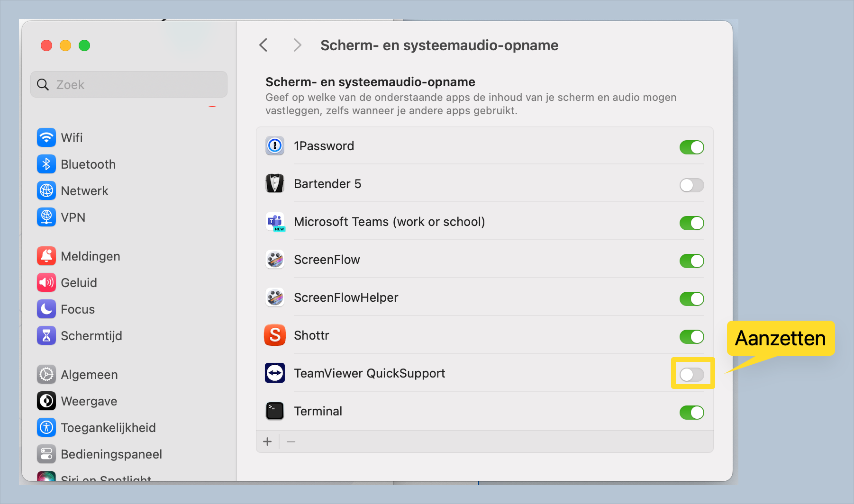This screenshot has width=854, height=504.
Task: Open the Algemeen gear icon
Action: click(x=46, y=375)
